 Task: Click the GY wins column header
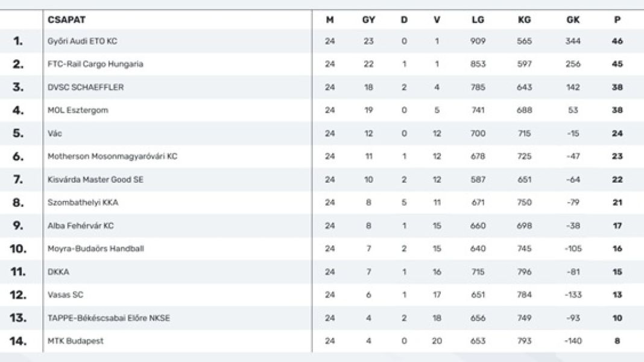click(x=368, y=19)
